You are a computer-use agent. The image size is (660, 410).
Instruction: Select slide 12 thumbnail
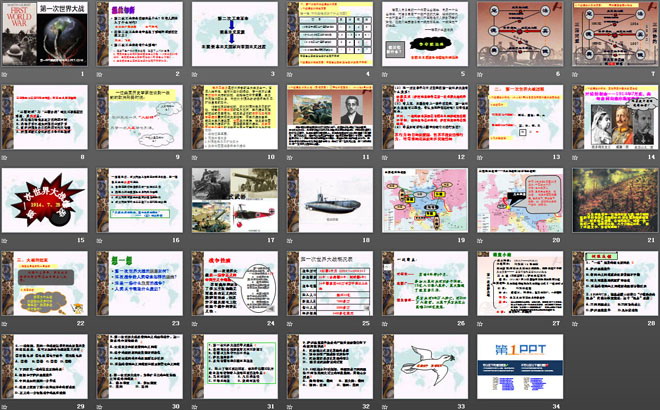pyautogui.click(x=425, y=117)
